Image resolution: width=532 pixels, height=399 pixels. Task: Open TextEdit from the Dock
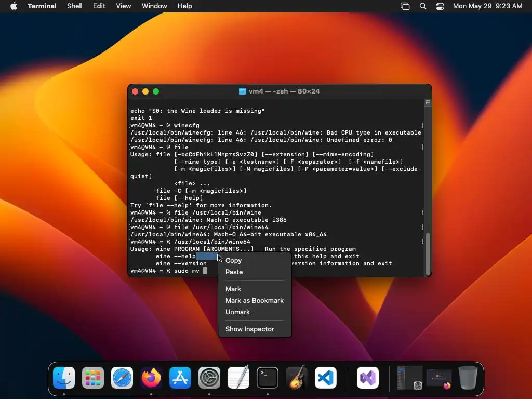pos(238,378)
